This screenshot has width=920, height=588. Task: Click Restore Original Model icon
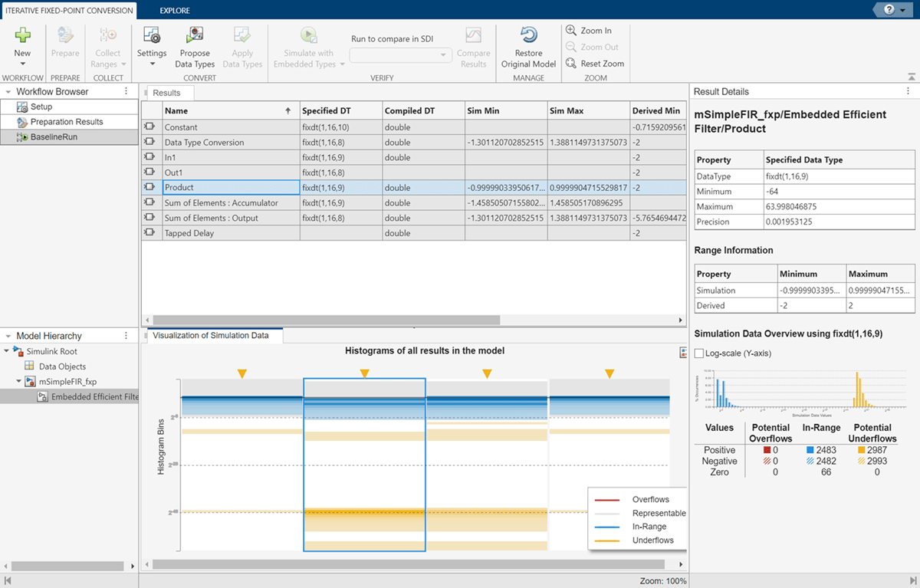tap(528, 35)
